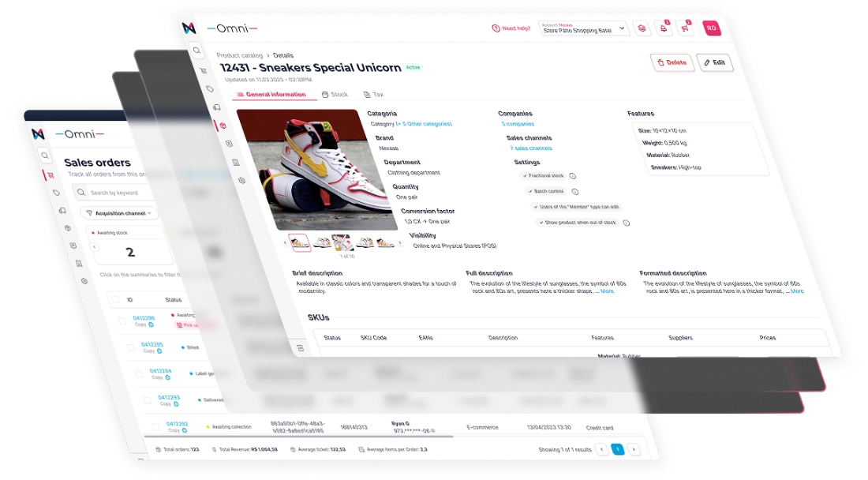The image size is (868, 480).
Task: Open the price tag icon in Sales orders sidebar
Action: coord(57,193)
